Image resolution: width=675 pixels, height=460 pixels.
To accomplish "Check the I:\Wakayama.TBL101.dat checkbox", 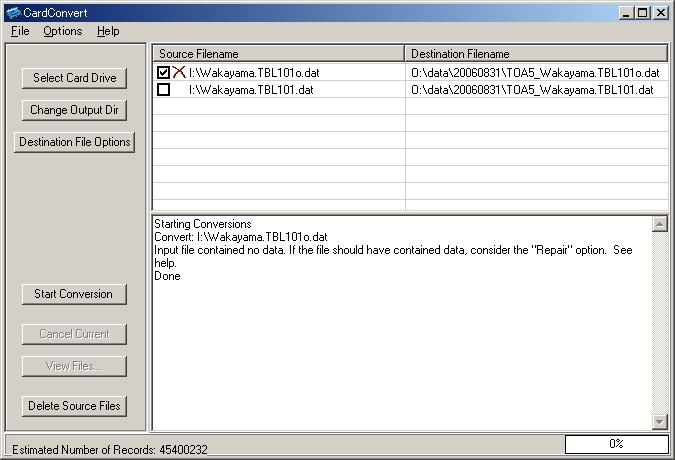I will [163, 90].
